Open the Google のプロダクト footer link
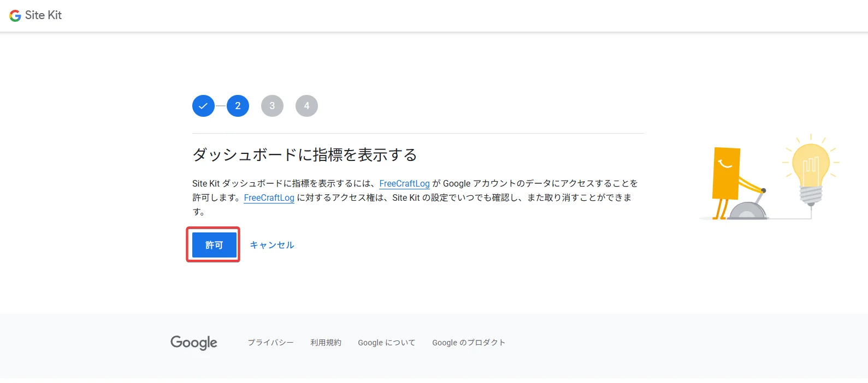This screenshot has width=868, height=383. tap(469, 343)
